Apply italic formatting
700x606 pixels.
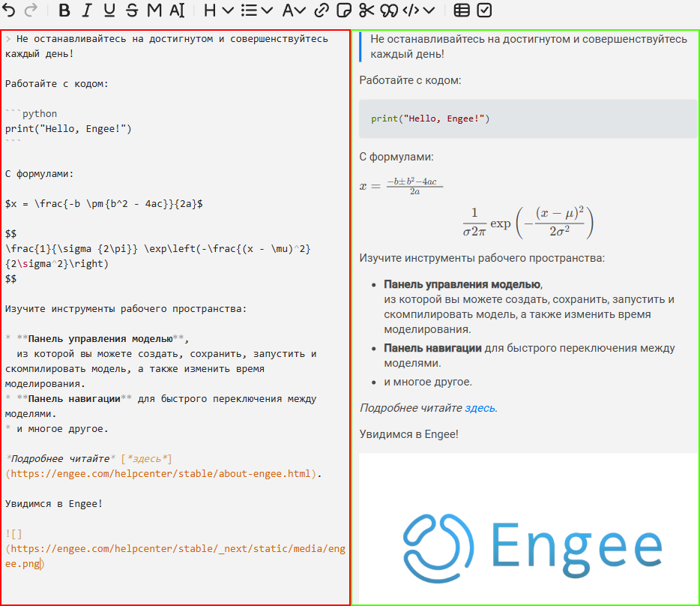click(87, 10)
